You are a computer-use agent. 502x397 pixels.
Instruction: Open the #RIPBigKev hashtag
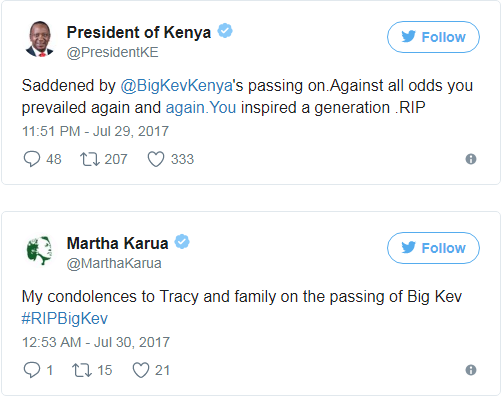65,318
